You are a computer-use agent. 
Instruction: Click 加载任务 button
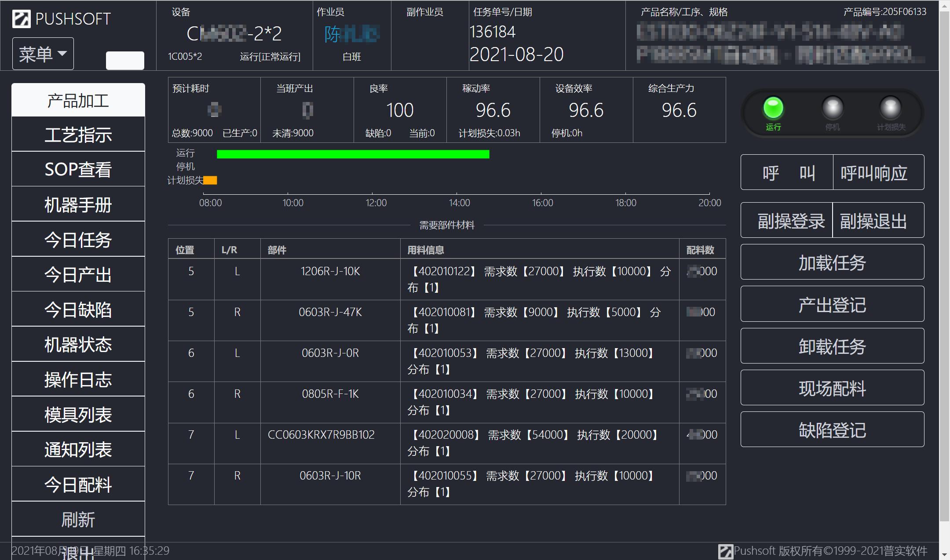click(x=832, y=262)
